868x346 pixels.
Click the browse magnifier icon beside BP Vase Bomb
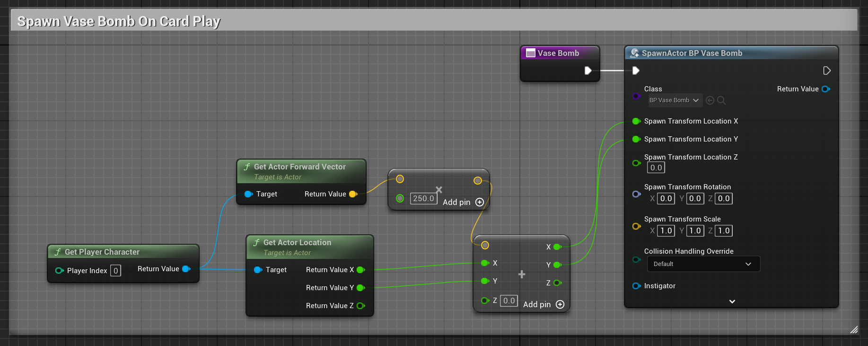coord(721,100)
